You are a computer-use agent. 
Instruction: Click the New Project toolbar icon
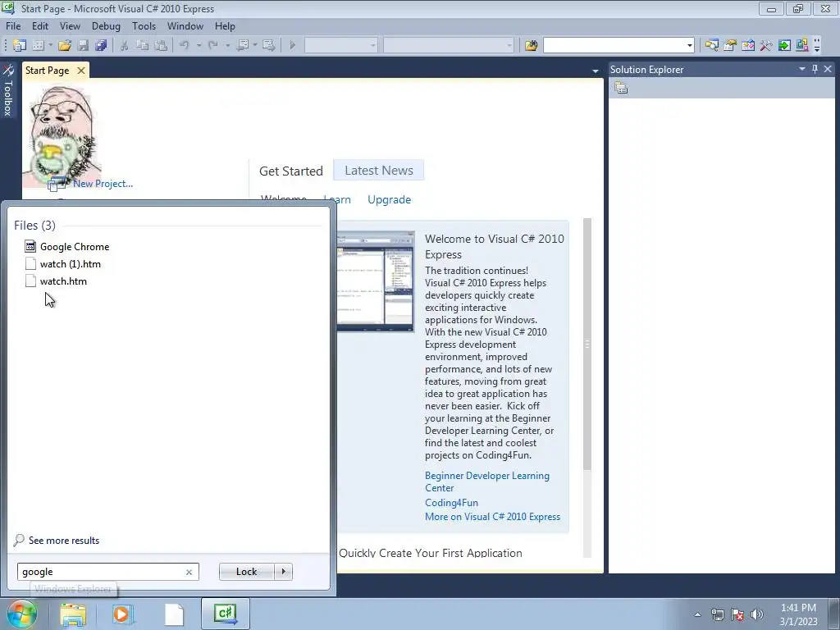click(20, 46)
